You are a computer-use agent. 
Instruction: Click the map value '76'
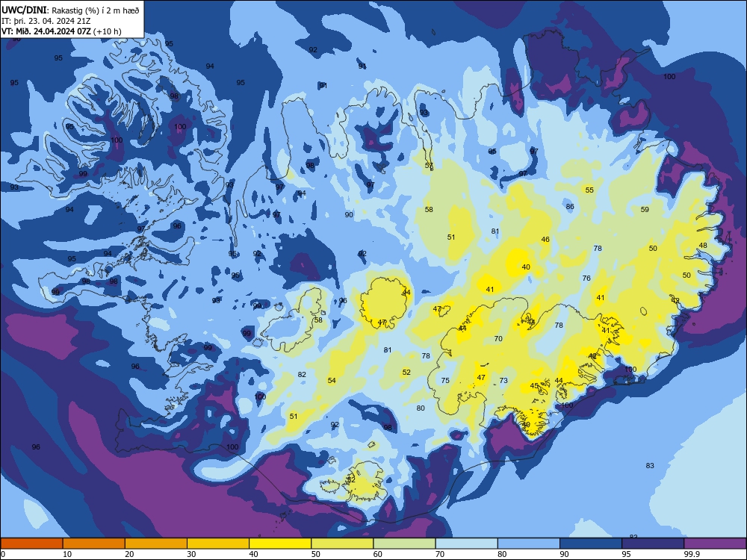[586, 278]
